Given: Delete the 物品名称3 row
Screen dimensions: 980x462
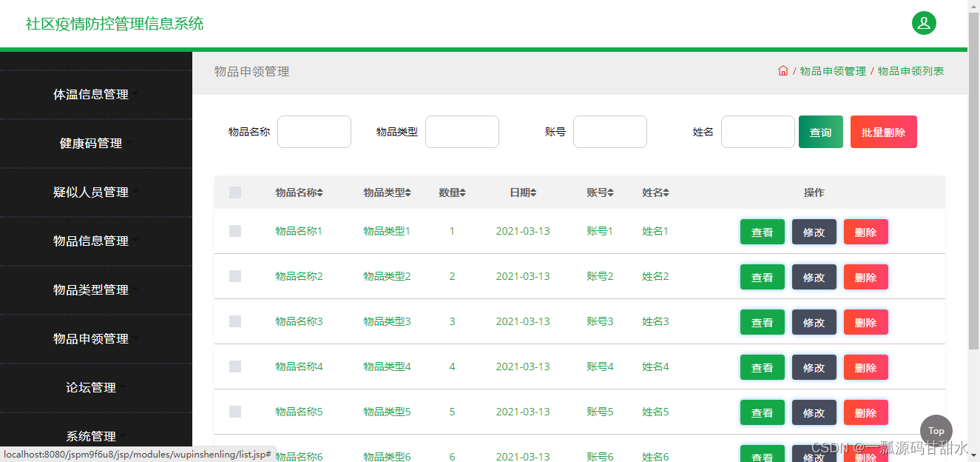Looking at the screenshot, I should 866,322.
